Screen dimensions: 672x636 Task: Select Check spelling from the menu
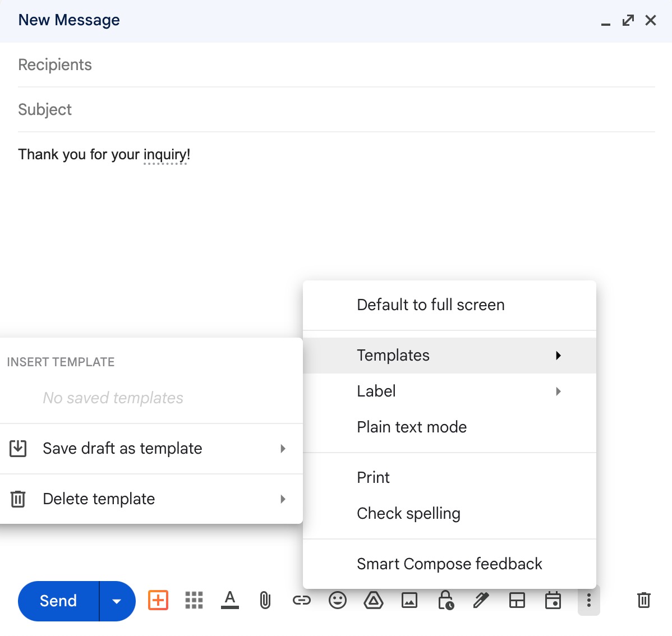[408, 513]
